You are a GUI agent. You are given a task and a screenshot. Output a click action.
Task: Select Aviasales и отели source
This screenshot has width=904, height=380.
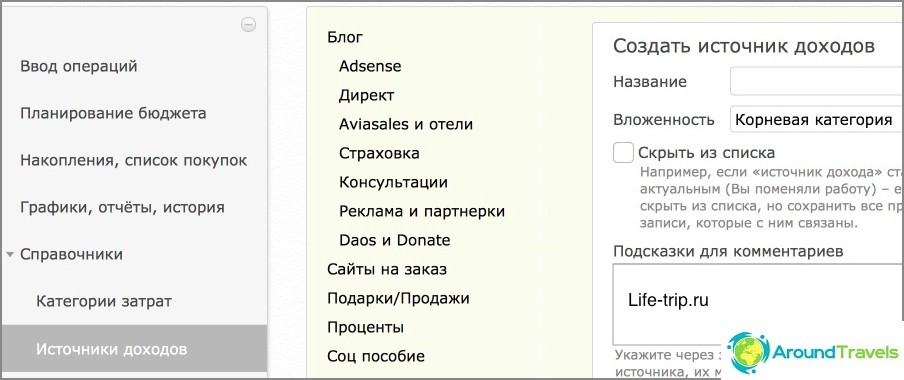[x=406, y=124]
